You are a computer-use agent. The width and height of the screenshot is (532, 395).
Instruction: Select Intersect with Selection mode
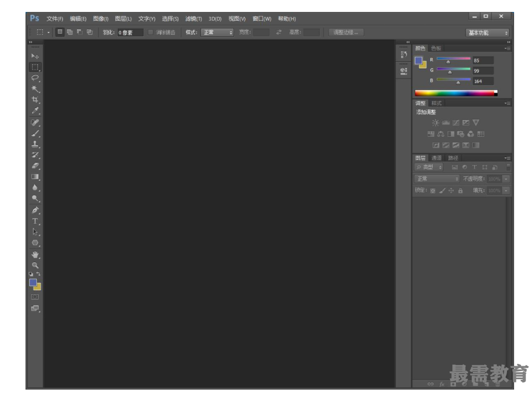90,32
